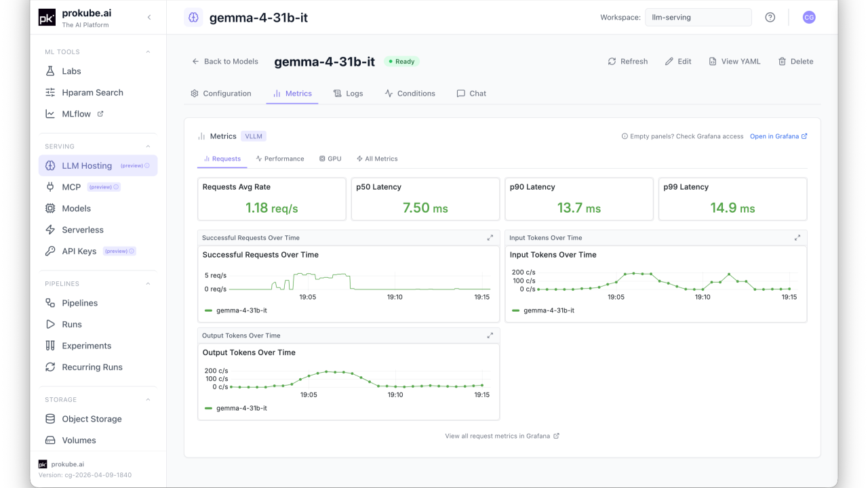Click the Models chip icon in sidebar

tap(50, 209)
